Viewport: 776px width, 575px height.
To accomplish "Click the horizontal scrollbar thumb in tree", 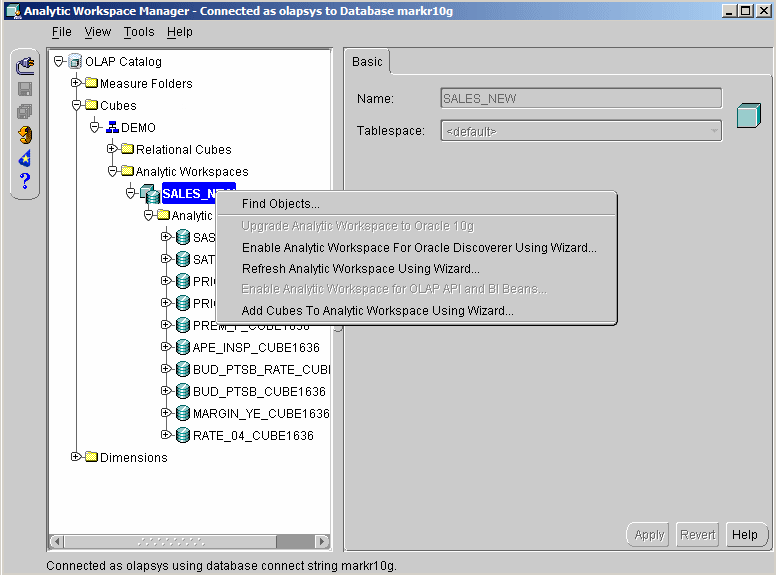I will 170,541.
